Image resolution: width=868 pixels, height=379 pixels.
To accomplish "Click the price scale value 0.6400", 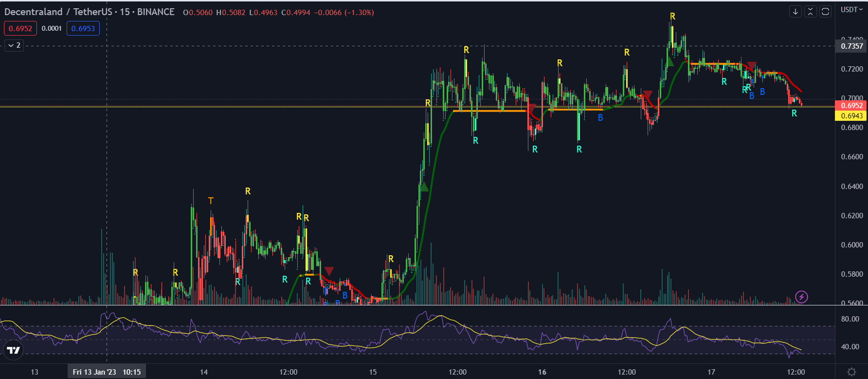I will (852, 186).
